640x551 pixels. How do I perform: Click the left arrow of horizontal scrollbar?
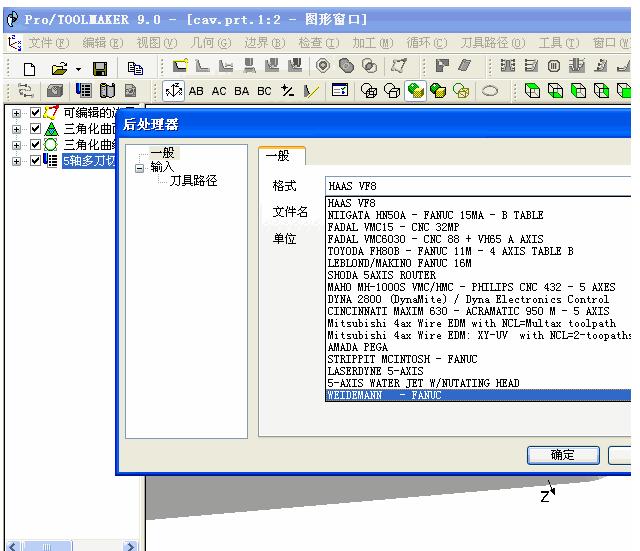pyautogui.click(x=13, y=546)
